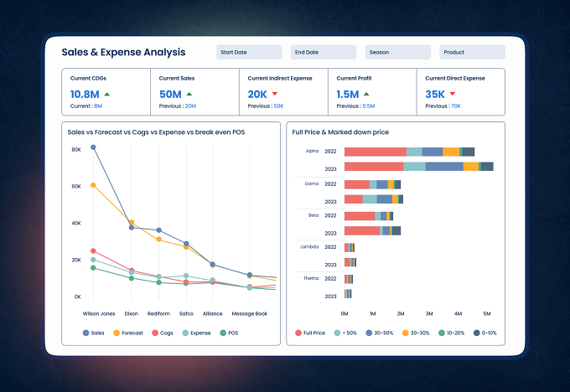This screenshot has width=570, height=392.
Task: Expand the Season filter dropdown
Action: 397,52
